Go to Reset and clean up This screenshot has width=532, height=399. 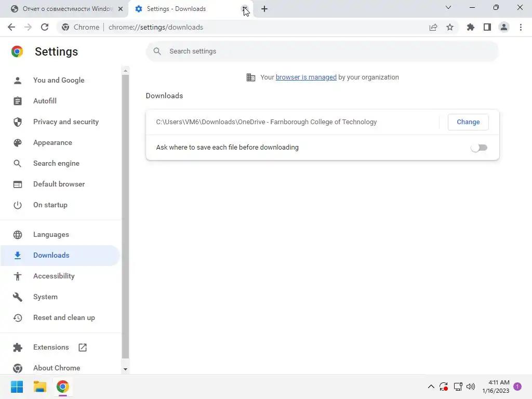[x=60, y=317]
